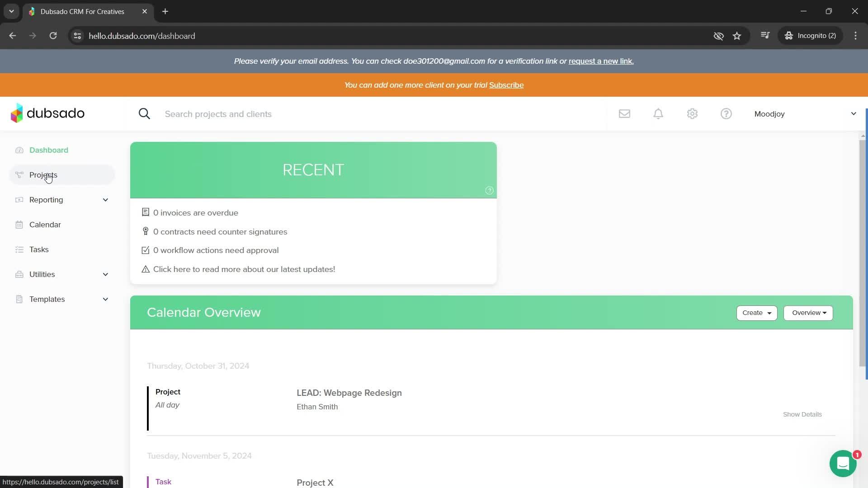The height and width of the screenshot is (488, 868).
Task: Close the Dubsado CRM tab
Action: tap(145, 11)
